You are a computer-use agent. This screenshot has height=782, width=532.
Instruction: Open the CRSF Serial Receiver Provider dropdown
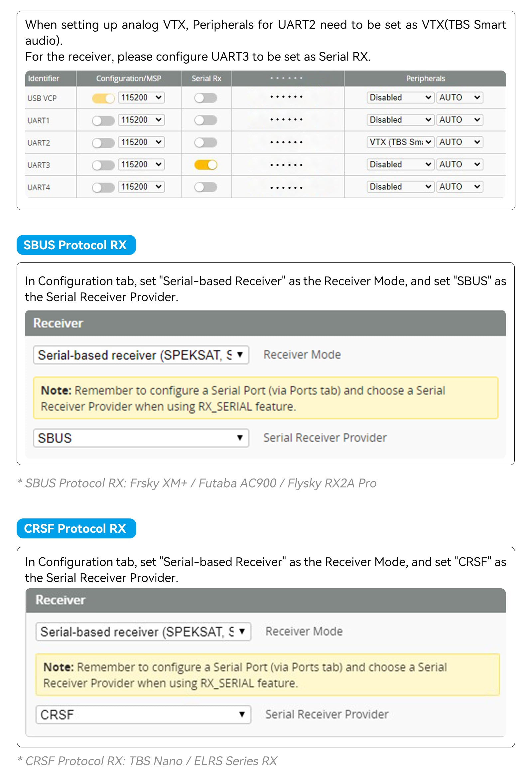143,714
